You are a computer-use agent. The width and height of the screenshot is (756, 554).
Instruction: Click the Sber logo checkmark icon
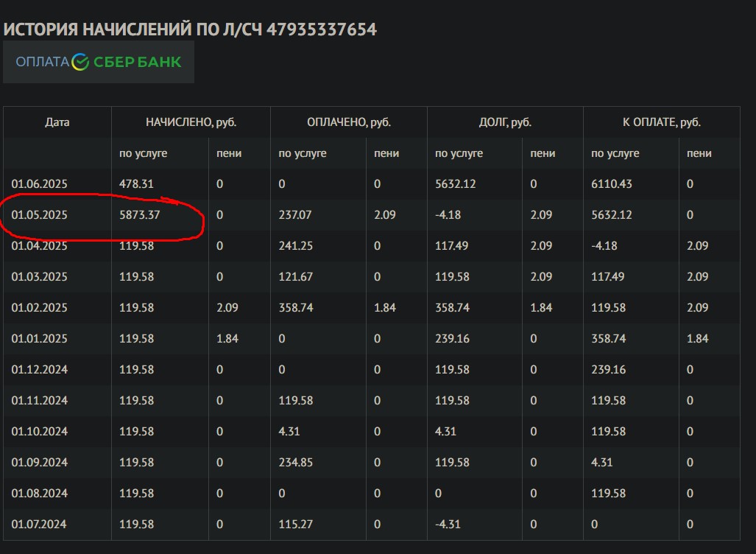tap(81, 62)
